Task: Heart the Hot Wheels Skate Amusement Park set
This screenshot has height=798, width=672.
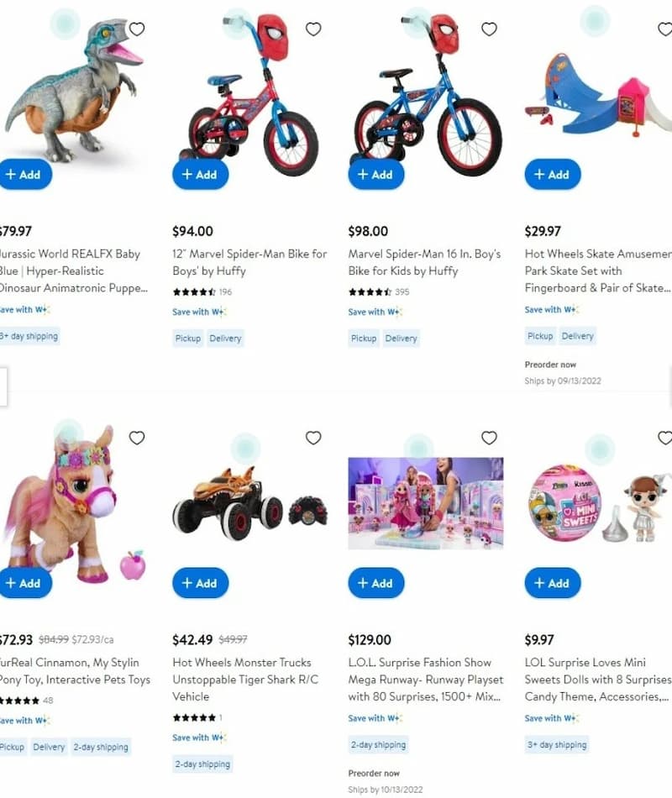Action: (665, 29)
